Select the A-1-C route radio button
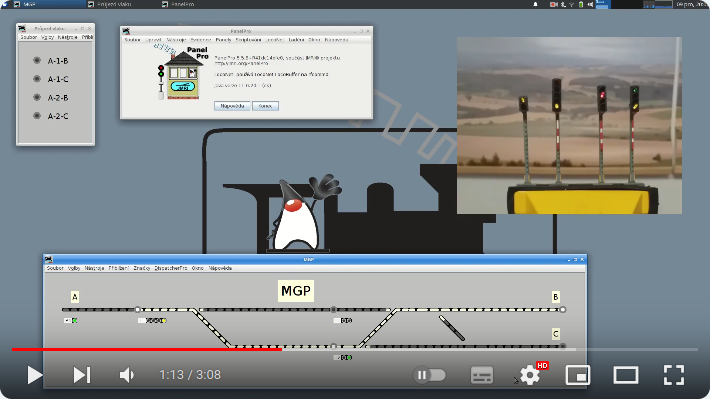 [37, 79]
